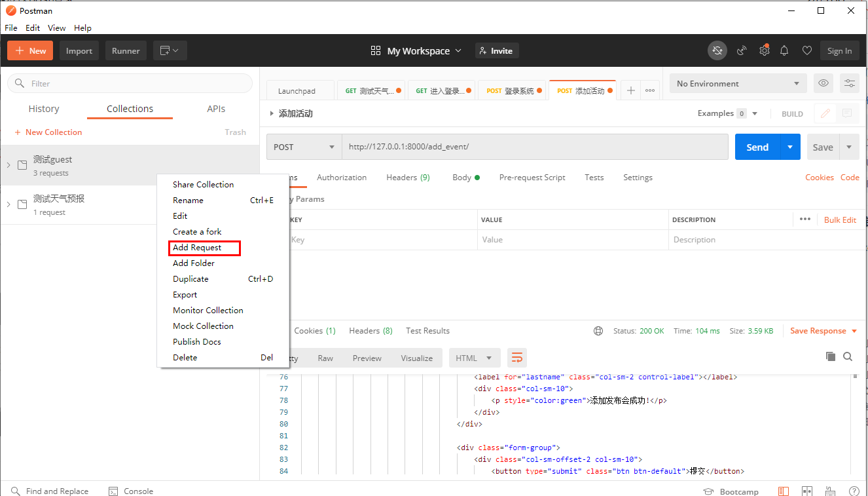The height and width of the screenshot is (496, 868).
Task: Open Postman settings via the gear icon
Action: pyautogui.click(x=764, y=50)
